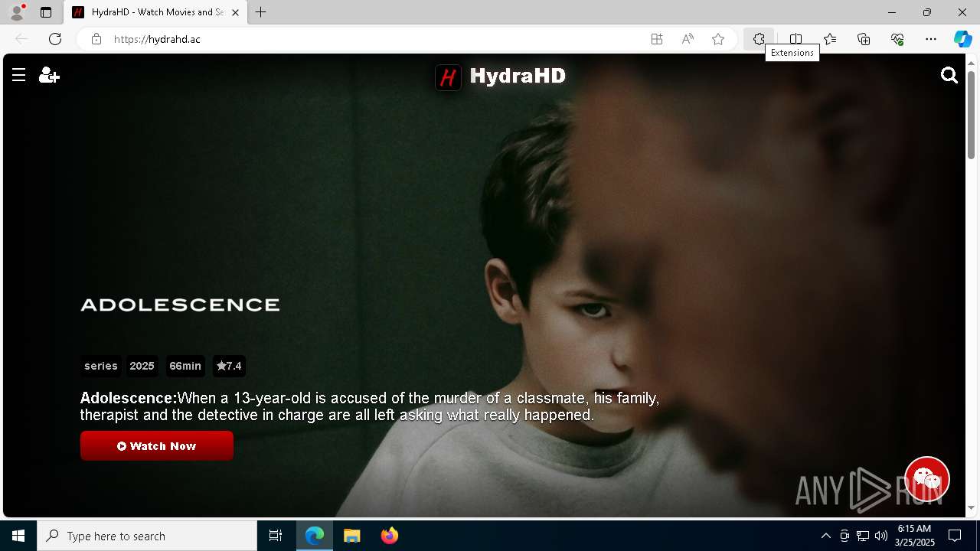Click the 7.4 star rating badge
The width and height of the screenshot is (980, 551).
(x=229, y=366)
